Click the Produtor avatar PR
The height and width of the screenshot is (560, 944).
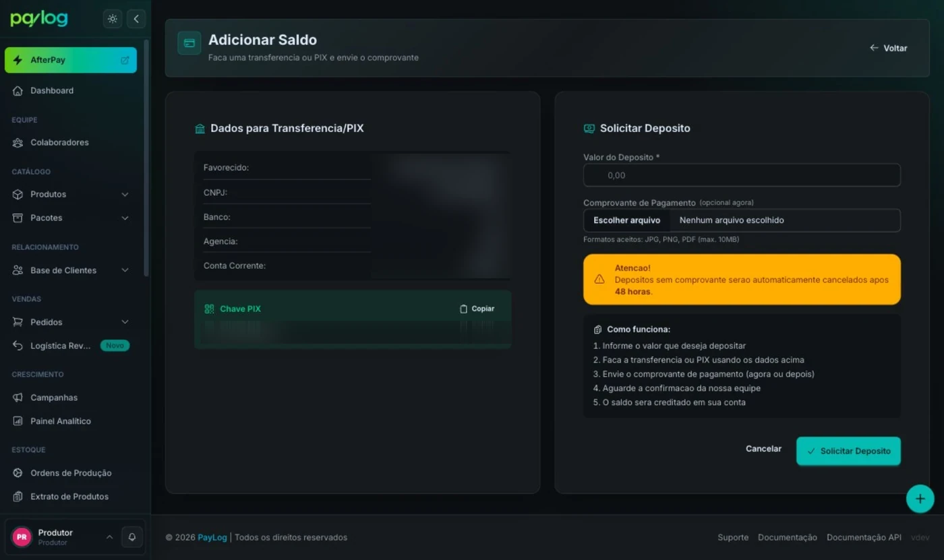coord(22,537)
